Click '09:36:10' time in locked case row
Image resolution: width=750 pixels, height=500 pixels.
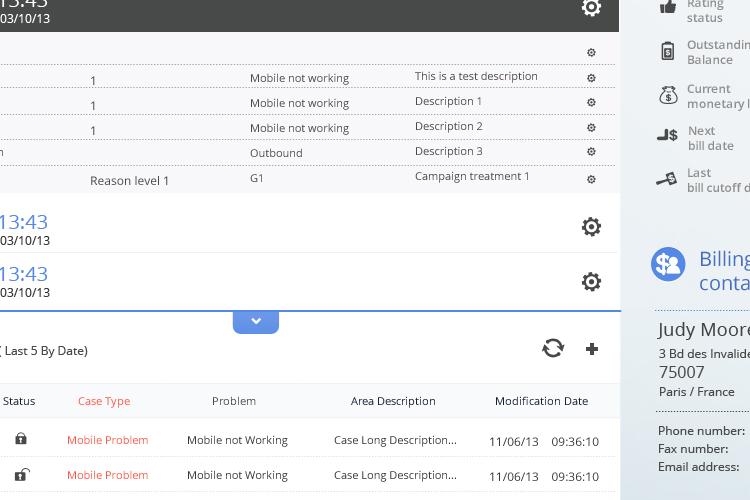click(x=575, y=442)
